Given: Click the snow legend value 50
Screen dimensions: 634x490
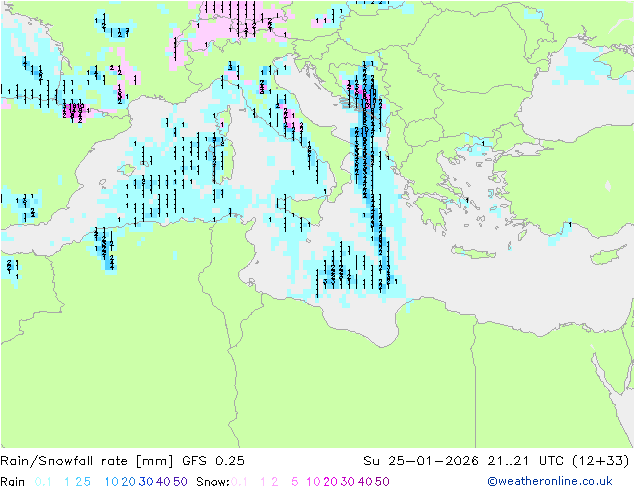Looking at the screenshot, I should (x=382, y=482).
